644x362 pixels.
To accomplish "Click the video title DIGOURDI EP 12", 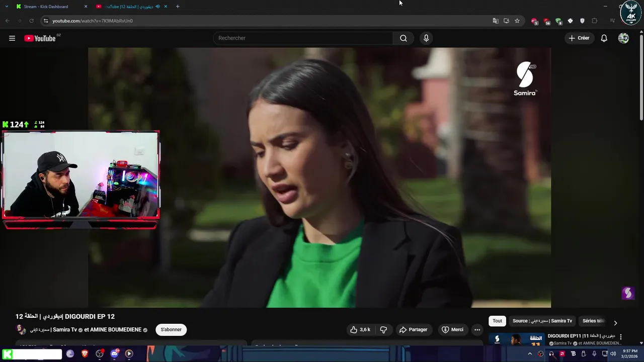I will [65, 316].
